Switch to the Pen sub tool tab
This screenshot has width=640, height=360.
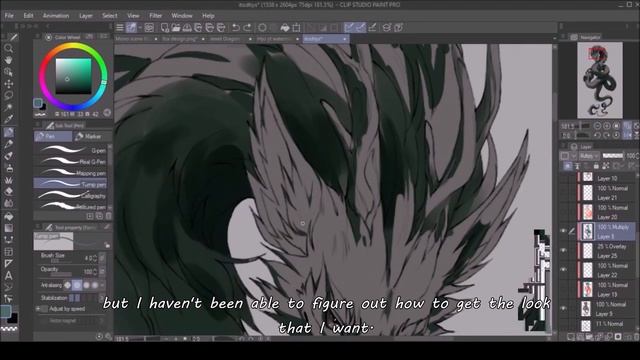click(53, 136)
